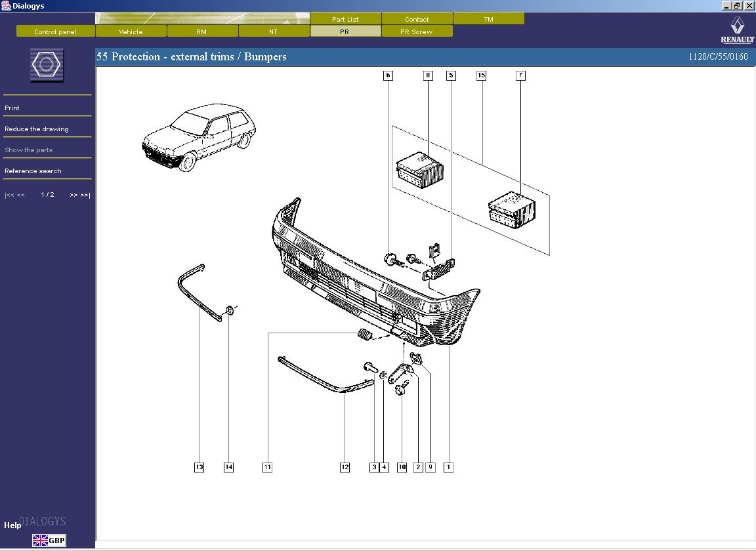Open the Part List tab
Image resolution: width=756 pixels, height=551 pixels.
[345, 19]
